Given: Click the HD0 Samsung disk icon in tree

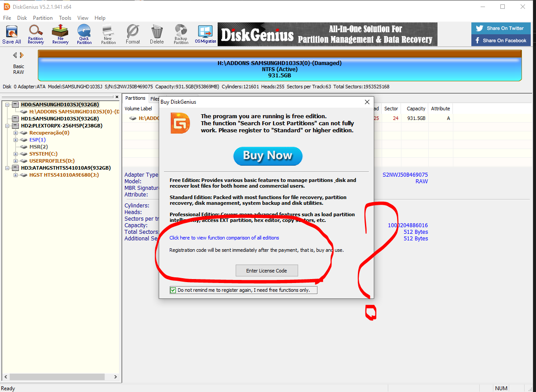Looking at the screenshot, I should coord(16,105).
